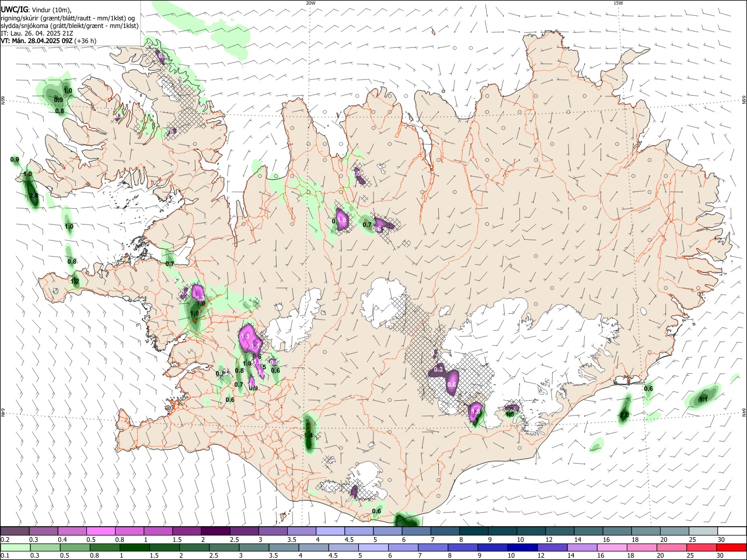
Task: Click the 'VT: Mán. 28.04.2025 09Z' valid time
Action: (37, 41)
